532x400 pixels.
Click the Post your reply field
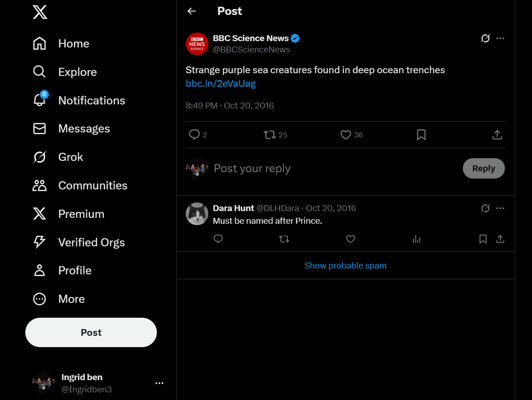point(336,168)
